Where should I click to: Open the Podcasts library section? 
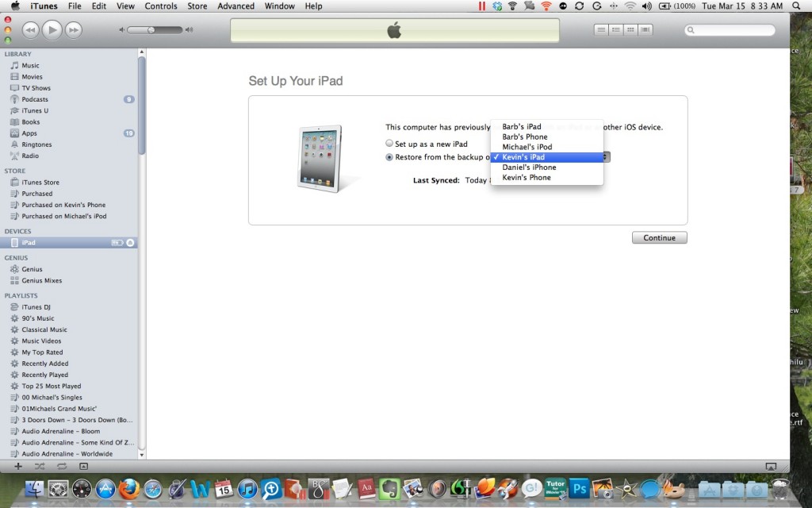coord(35,99)
